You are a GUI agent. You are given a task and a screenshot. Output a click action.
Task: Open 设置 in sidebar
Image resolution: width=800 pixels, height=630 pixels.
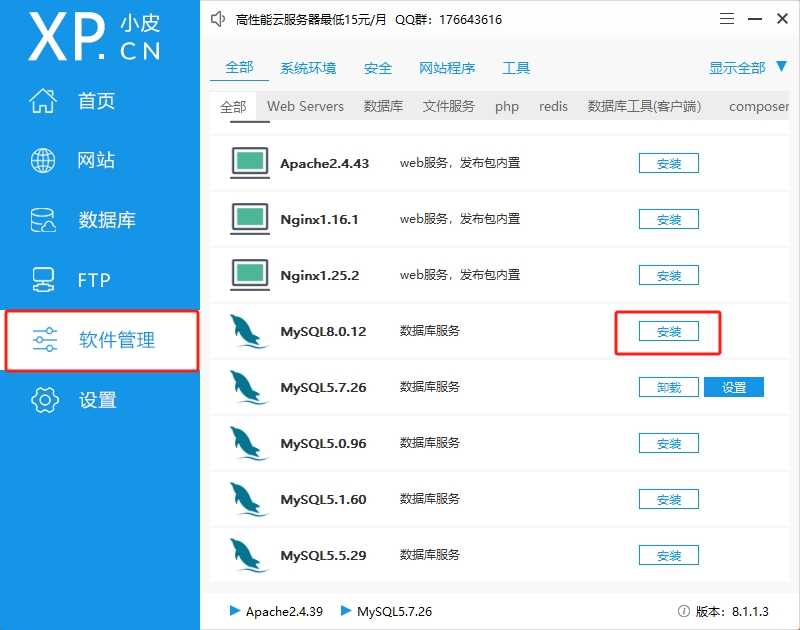[x=100, y=399]
